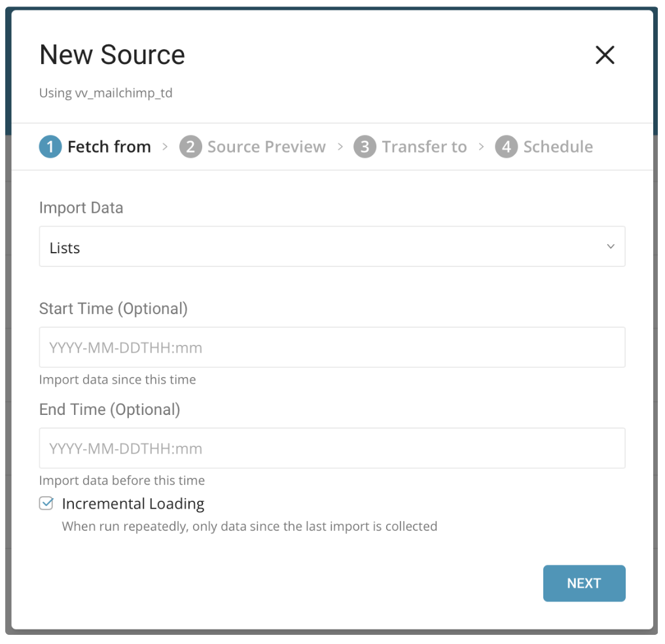Viewport: 665px width, 644px height.
Task: Jump to the Transfer to step
Action: click(x=424, y=147)
